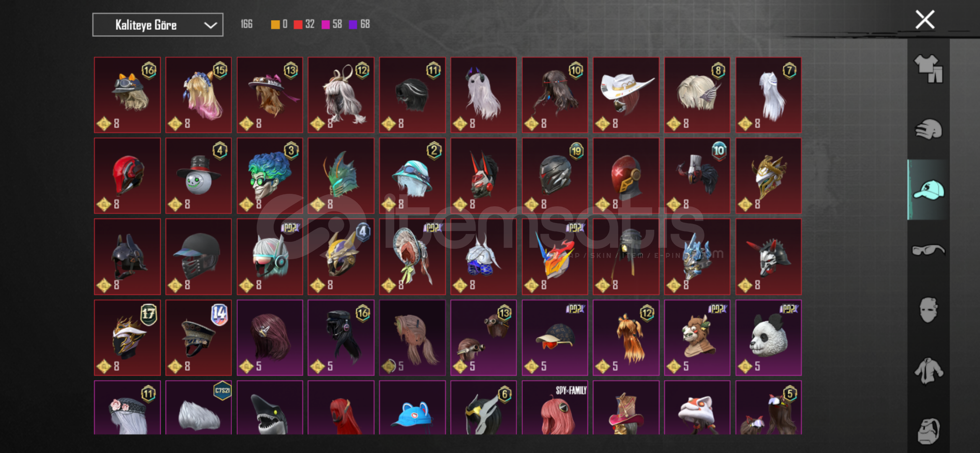Select the white cowboy hat item
Viewport: 980px width, 453px height.
point(626,95)
